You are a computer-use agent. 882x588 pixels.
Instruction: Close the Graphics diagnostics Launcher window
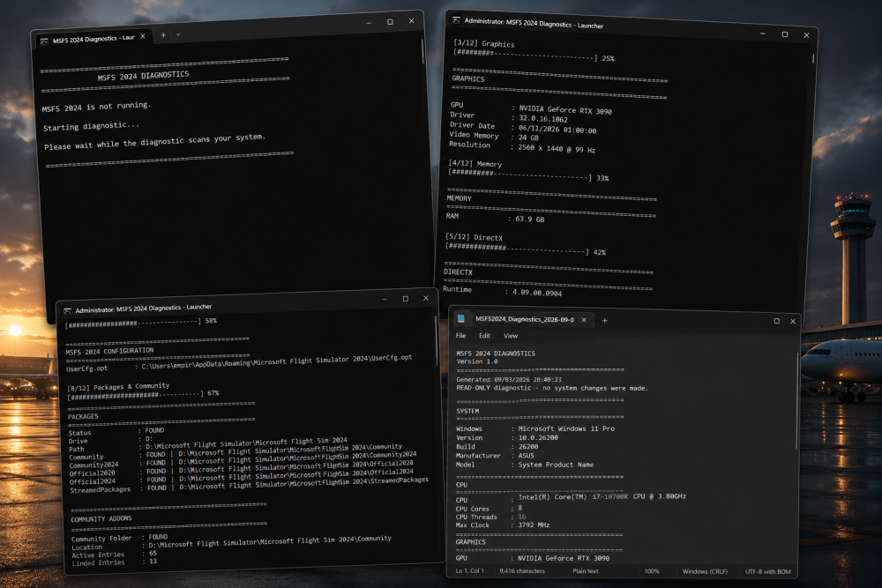(x=806, y=35)
